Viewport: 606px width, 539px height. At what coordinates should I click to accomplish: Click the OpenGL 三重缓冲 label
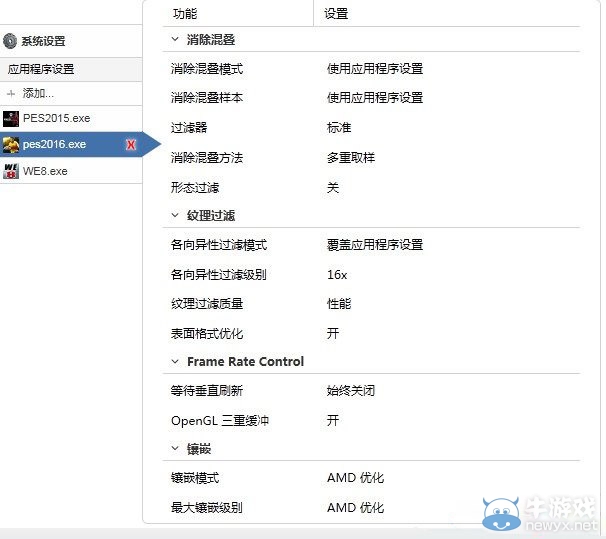point(220,420)
